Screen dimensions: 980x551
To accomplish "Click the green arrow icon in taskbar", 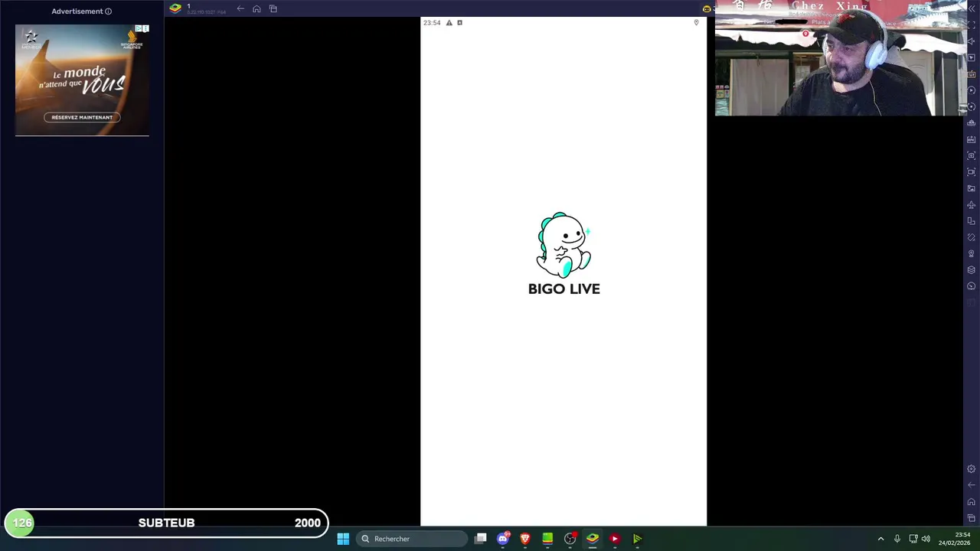I will [x=637, y=539].
